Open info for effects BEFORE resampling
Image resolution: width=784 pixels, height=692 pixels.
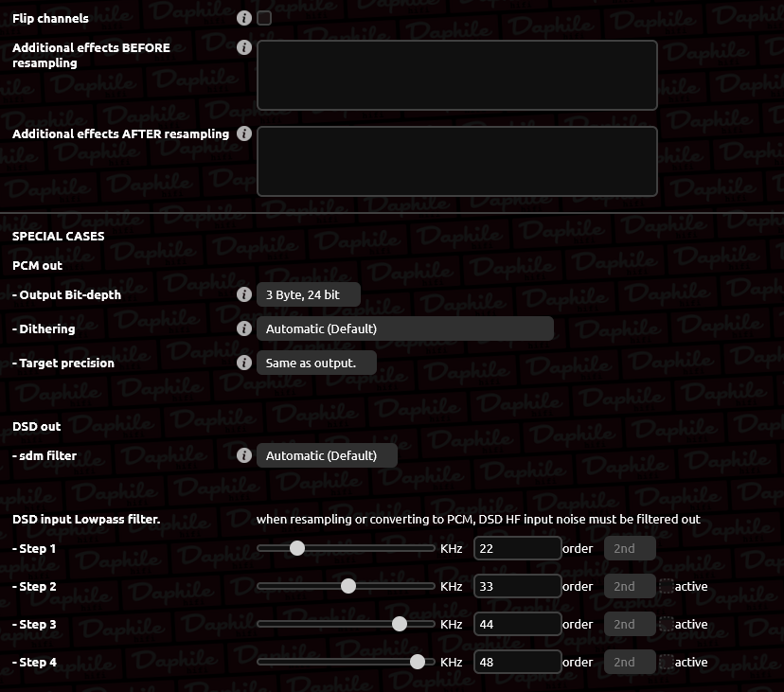(x=244, y=47)
